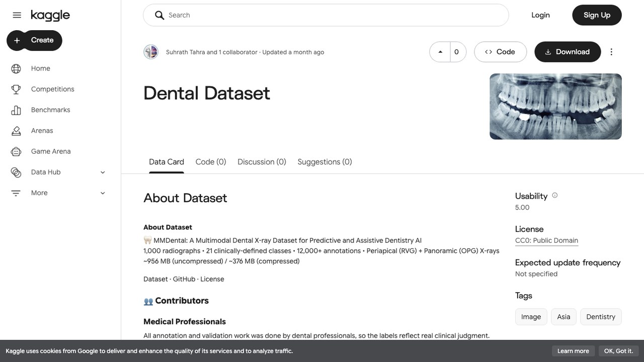
Task: Select the Image tag
Action: pyautogui.click(x=531, y=317)
